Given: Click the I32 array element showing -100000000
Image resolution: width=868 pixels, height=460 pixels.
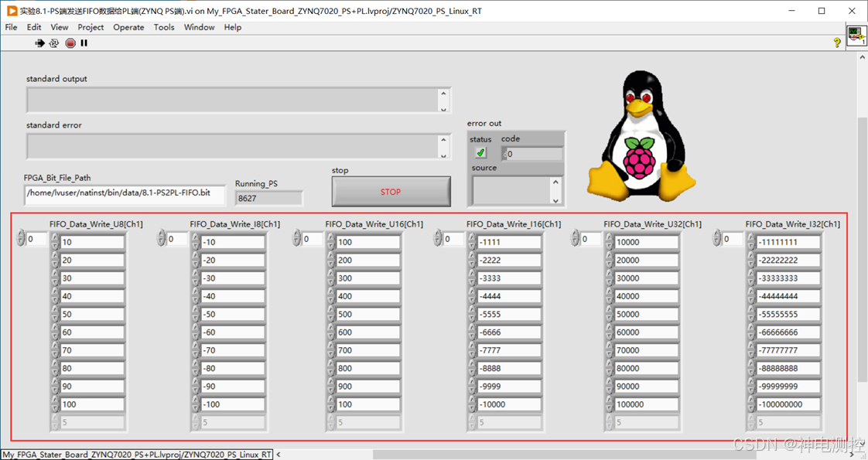Looking at the screenshot, I should (x=788, y=404).
